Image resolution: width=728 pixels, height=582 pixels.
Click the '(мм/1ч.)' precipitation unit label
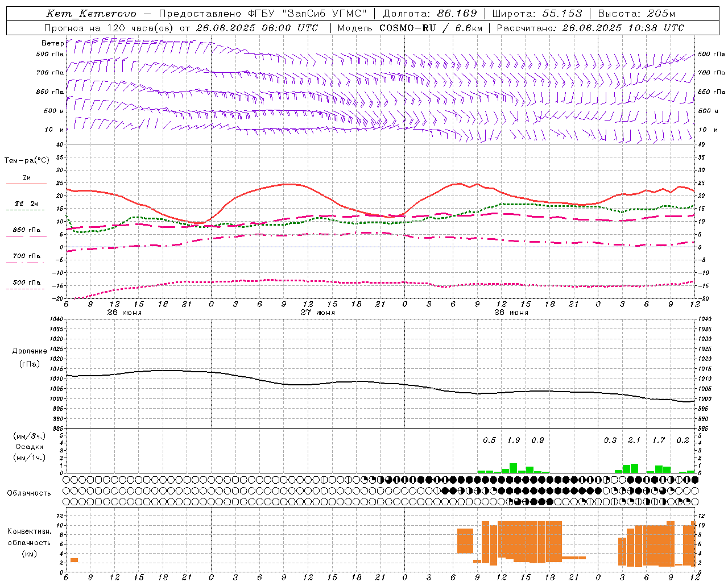pyautogui.click(x=29, y=458)
